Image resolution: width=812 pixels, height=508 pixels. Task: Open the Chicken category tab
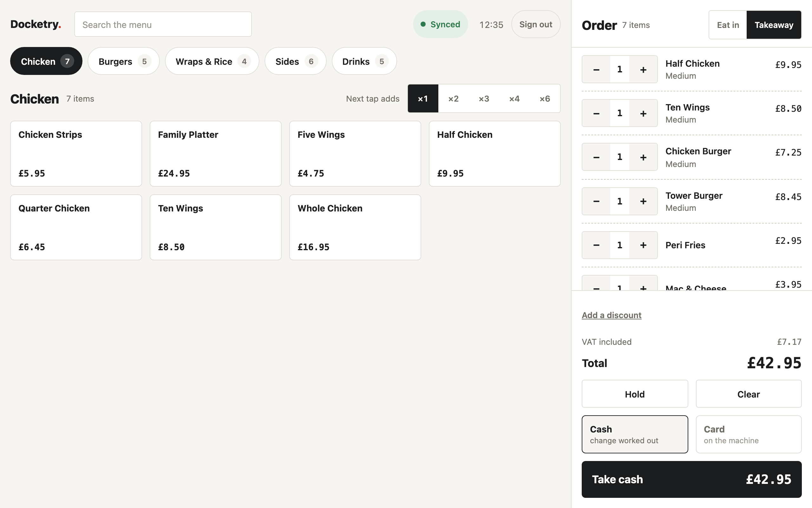click(46, 61)
